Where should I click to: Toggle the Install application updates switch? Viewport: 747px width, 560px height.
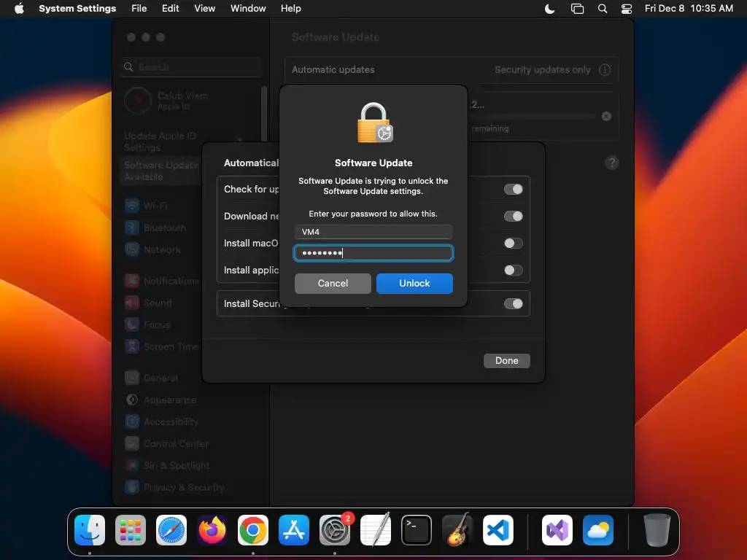[513, 271]
